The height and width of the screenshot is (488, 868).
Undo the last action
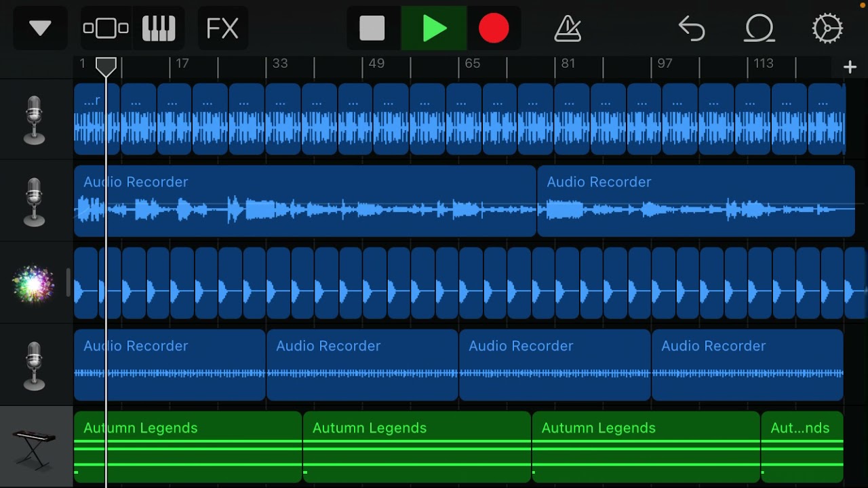click(x=692, y=28)
